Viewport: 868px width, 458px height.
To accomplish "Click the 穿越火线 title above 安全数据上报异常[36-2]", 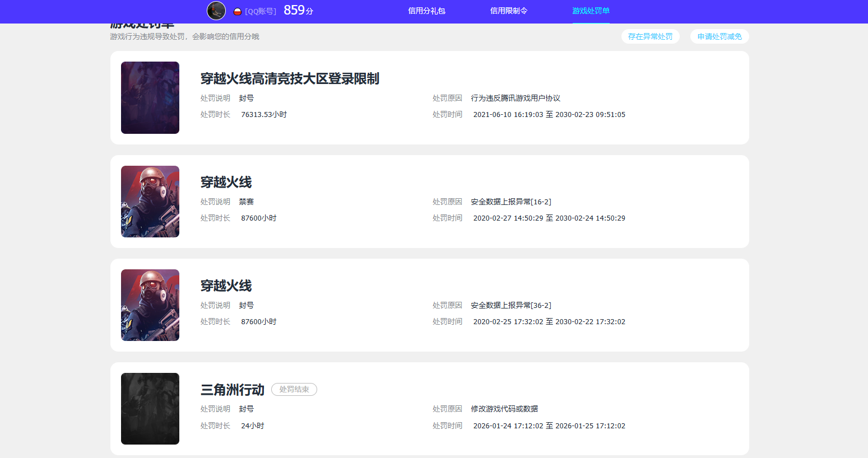I will coord(226,286).
